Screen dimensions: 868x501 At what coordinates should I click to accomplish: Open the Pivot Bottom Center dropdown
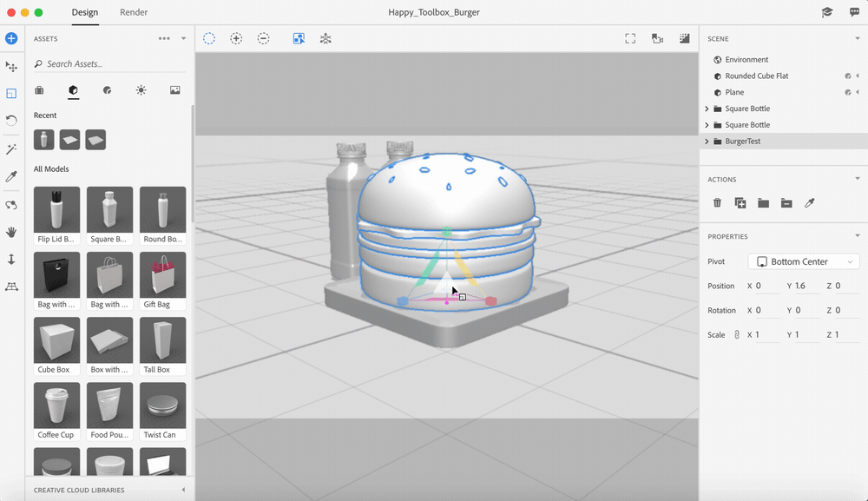click(x=804, y=261)
